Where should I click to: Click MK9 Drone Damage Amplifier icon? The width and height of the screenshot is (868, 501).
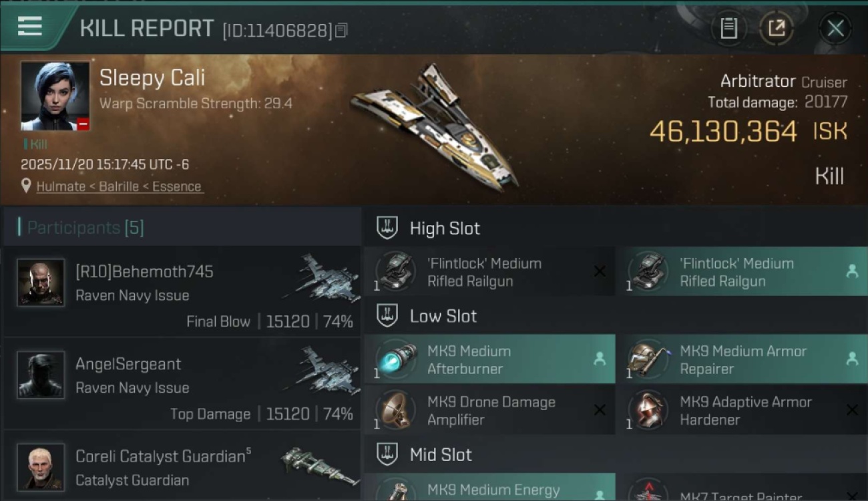[396, 409]
